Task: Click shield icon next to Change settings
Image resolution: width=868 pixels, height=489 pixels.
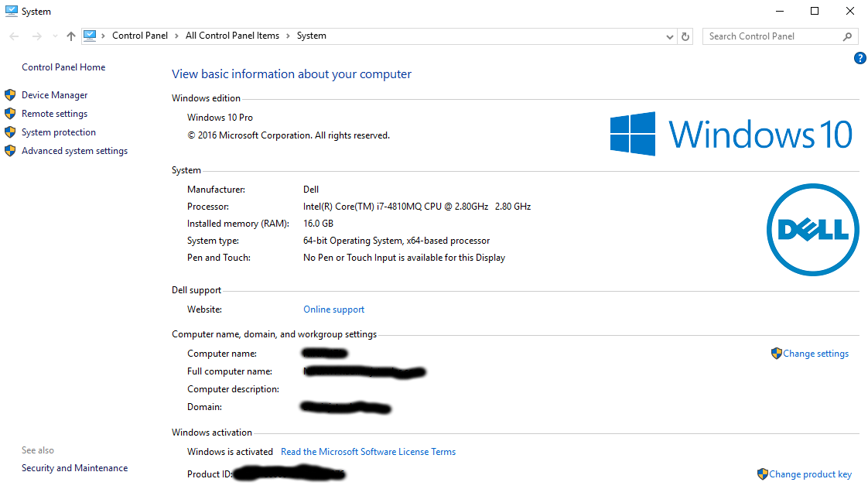Action: click(x=776, y=354)
